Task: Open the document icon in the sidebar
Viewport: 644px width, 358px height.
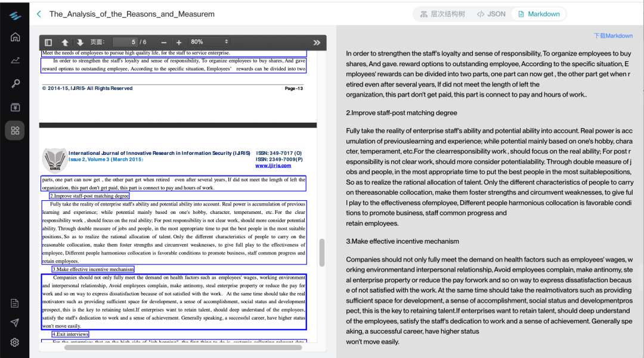Action: [x=15, y=303]
